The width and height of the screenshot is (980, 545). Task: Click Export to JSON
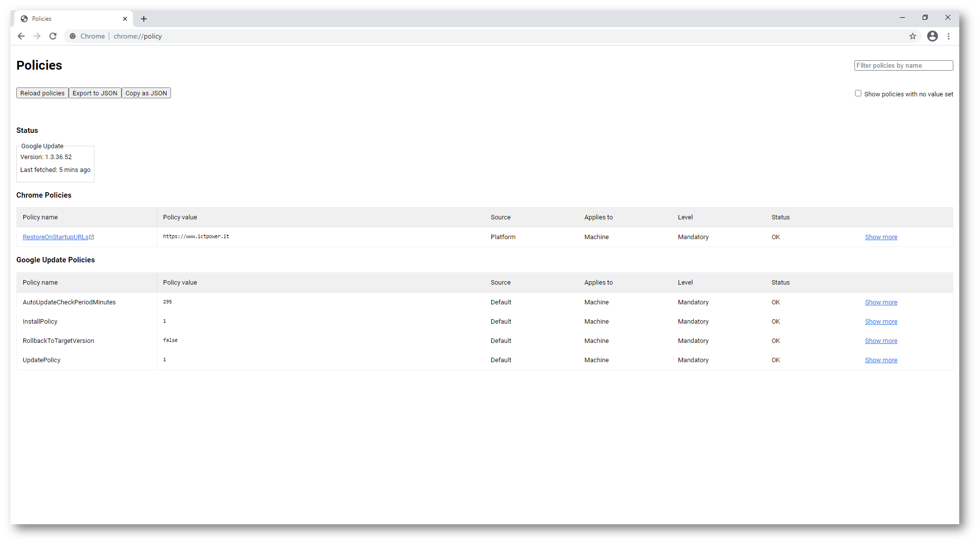coord(95,93)
